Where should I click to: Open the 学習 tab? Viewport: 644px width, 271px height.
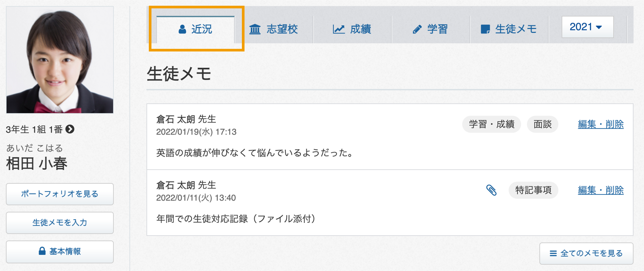[x=431, y=29]
